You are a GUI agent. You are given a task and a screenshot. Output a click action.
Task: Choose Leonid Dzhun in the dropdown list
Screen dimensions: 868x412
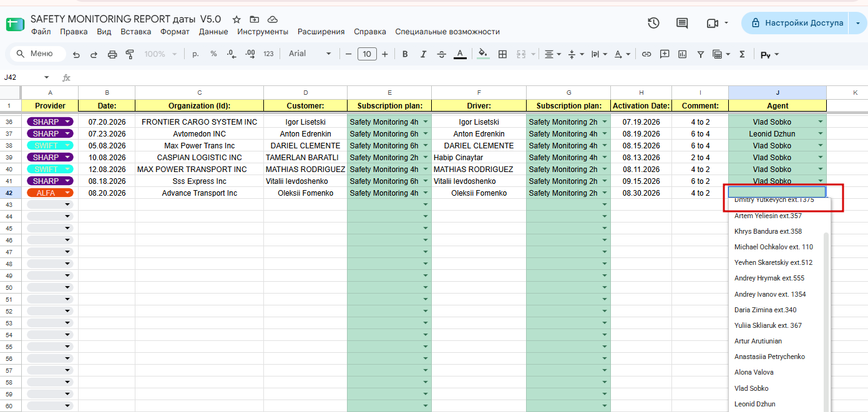(755, 404)
